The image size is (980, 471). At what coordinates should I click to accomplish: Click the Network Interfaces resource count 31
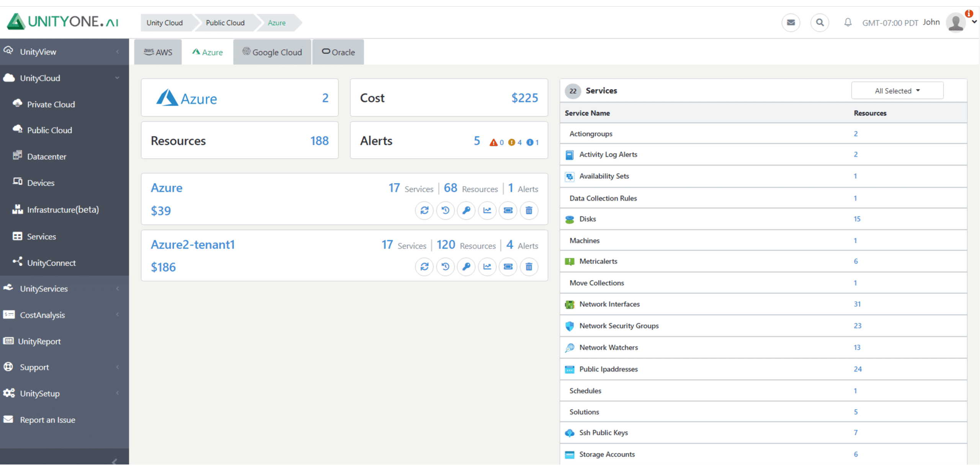(x=857, y=304)
